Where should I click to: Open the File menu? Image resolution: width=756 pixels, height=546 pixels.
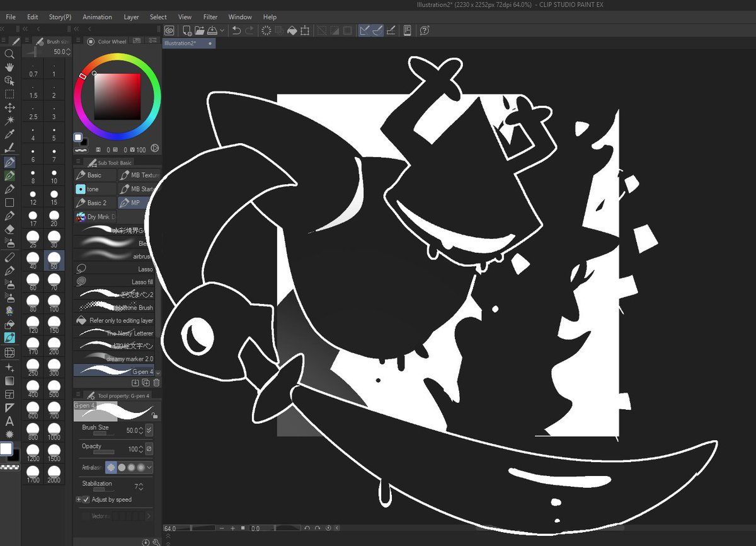coord(11,17)
